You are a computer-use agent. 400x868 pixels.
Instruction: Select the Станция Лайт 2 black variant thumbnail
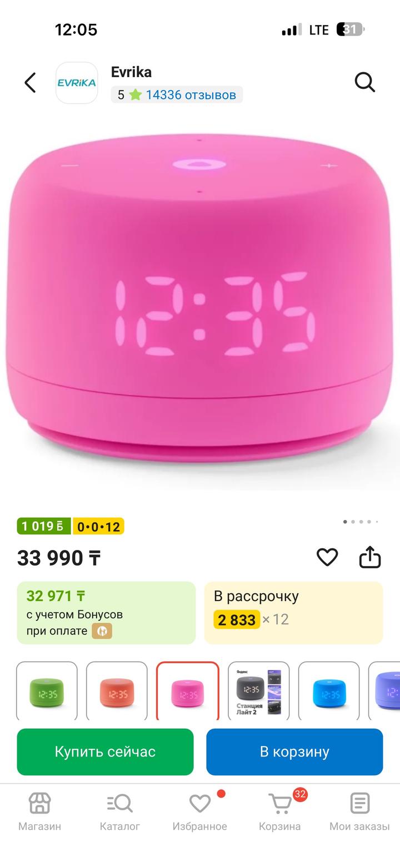click(x=259, y=692)
